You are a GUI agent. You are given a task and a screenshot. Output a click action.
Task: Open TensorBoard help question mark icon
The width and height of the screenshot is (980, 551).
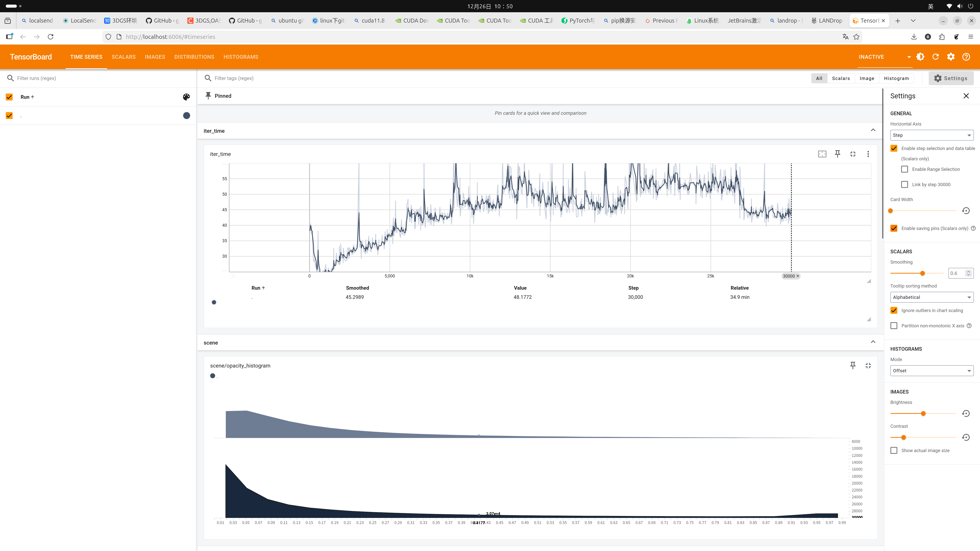click(x=966, y=57)
